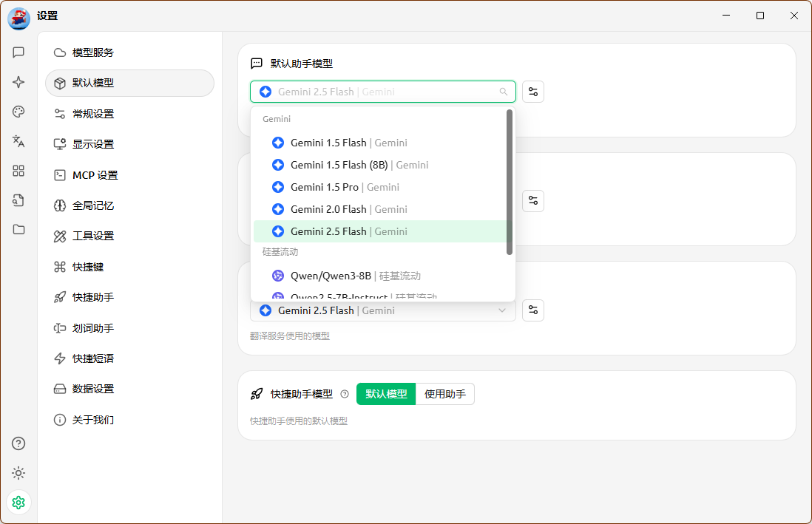Click the default assistant model search field

point(382,92)
